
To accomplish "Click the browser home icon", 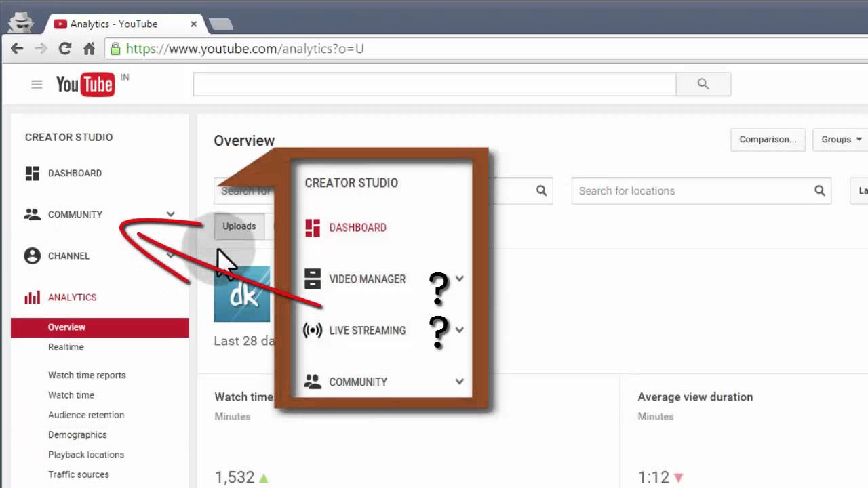I will [89, 49].
